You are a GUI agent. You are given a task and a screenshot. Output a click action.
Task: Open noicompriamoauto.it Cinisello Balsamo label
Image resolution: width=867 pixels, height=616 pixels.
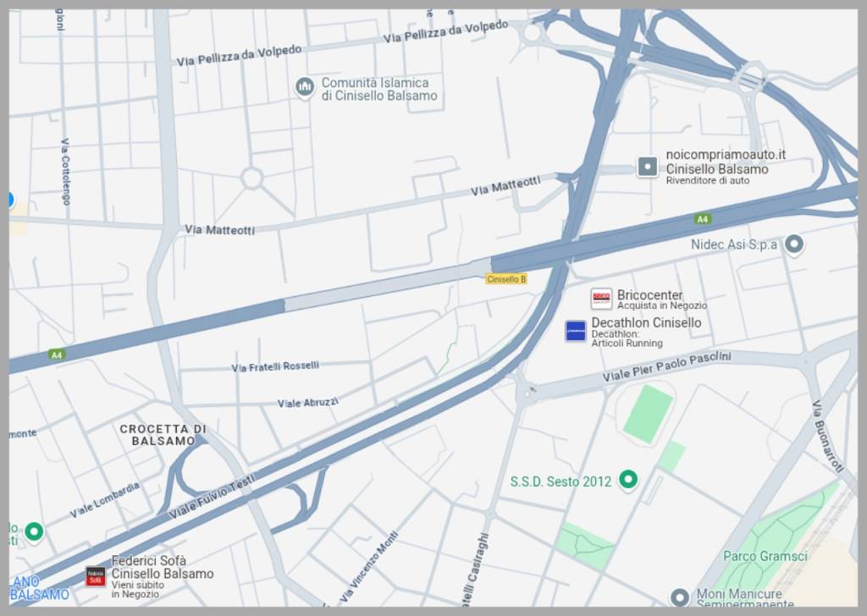tap(726, 167)
